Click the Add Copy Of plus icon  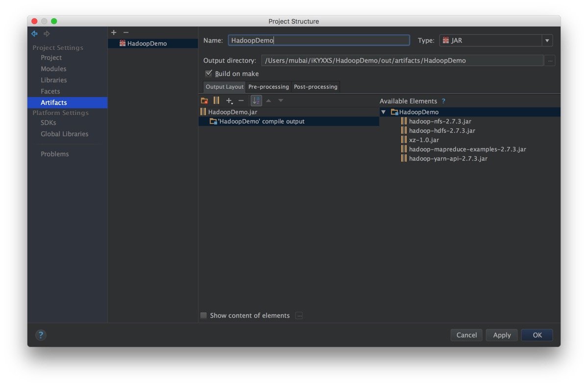point(229,100)
